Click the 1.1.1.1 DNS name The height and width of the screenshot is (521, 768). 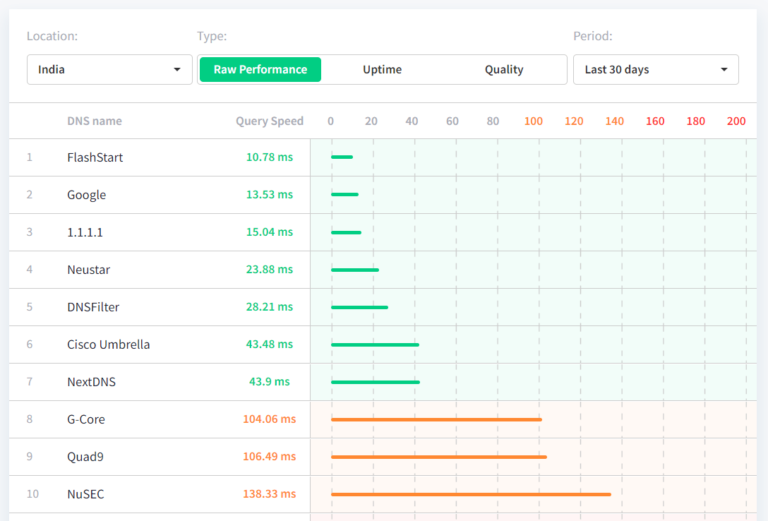click(x=85, y=232)
